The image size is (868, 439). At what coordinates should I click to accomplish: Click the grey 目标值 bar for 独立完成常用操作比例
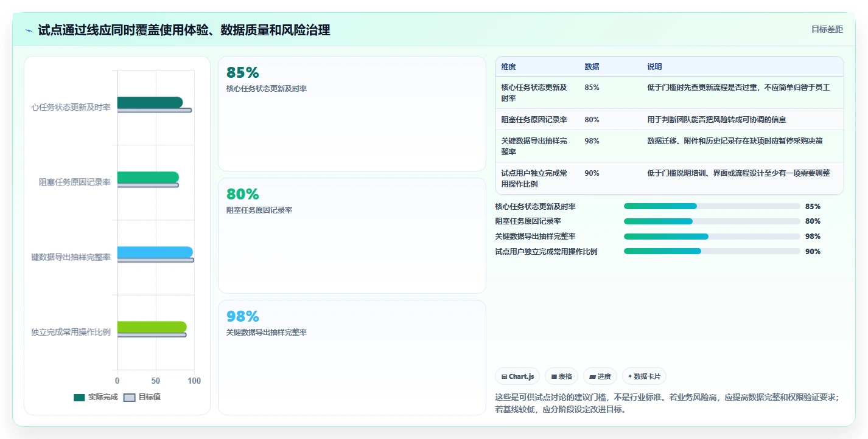coord(152,335)
